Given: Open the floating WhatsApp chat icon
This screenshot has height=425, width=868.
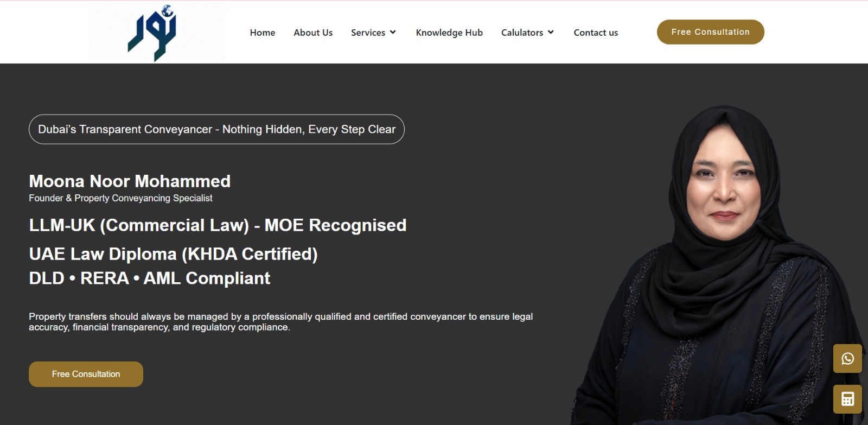Looking at the screenshot, I should (847, 358).
